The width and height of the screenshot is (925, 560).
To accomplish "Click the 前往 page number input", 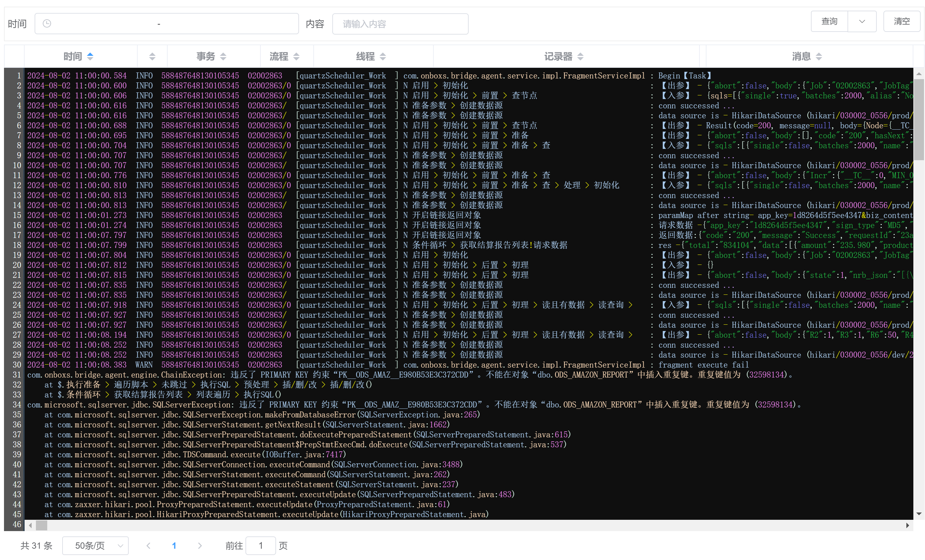I will coord(260,545).
